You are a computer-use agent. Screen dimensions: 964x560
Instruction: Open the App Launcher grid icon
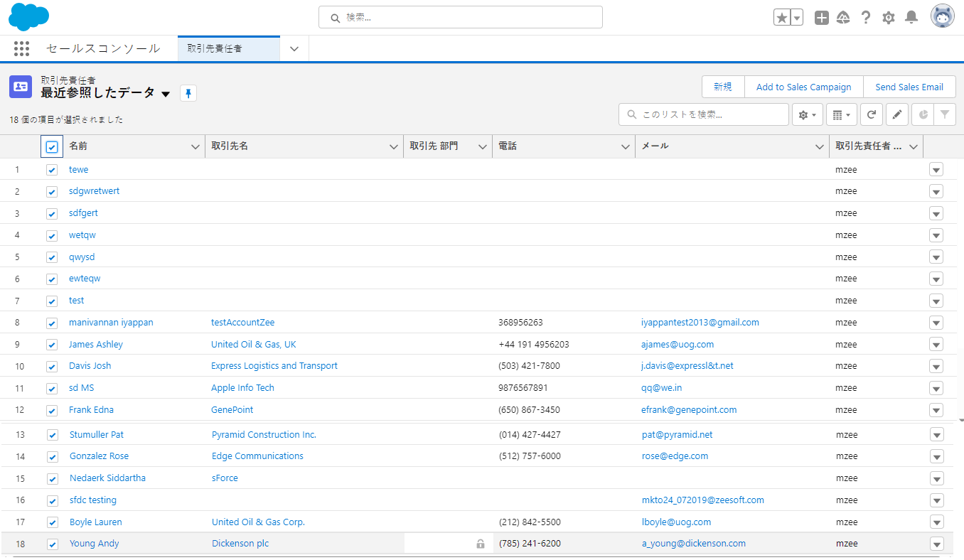click(x=21, y=48)
